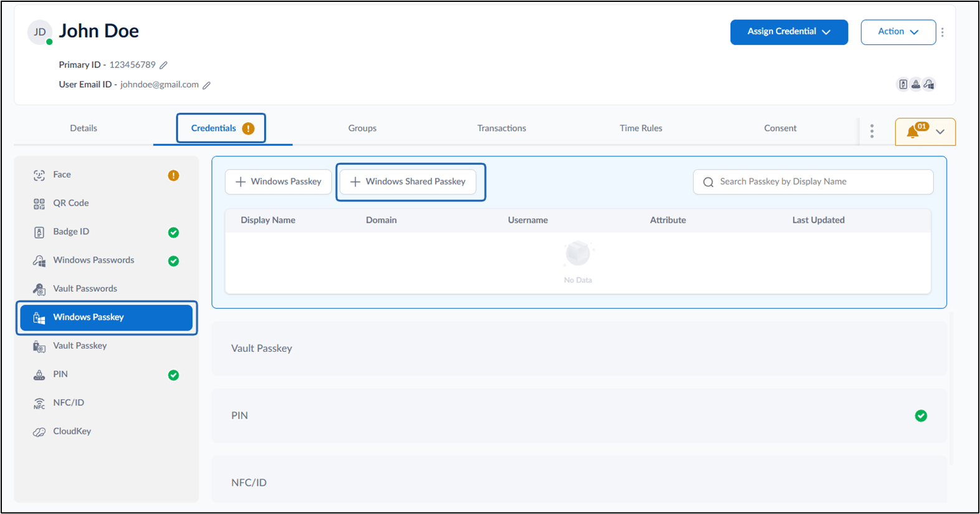Select CloudKey in credentials sidebar
The image size is (980, 514).
coord(106,432)
